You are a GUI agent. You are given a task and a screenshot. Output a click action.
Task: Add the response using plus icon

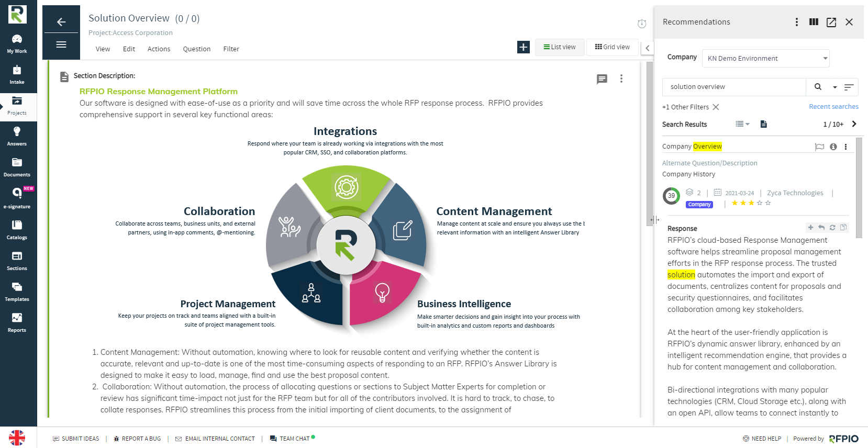[810, 228]
